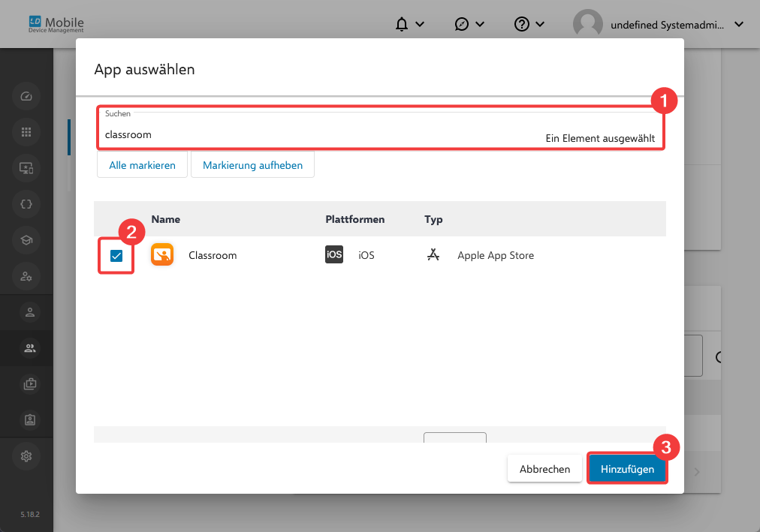
Task: Click the Hinzufügen button
Action: tap(627, 468)
